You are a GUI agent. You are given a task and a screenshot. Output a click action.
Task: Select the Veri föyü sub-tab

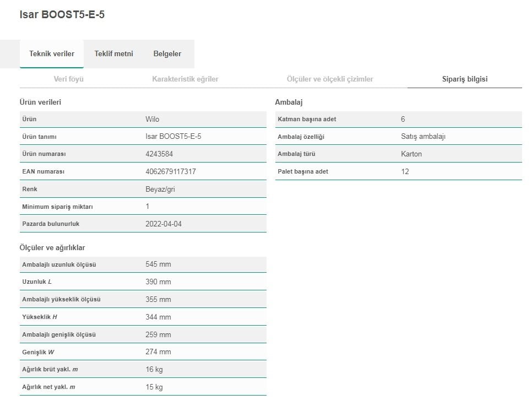click(x=68, y=79)
